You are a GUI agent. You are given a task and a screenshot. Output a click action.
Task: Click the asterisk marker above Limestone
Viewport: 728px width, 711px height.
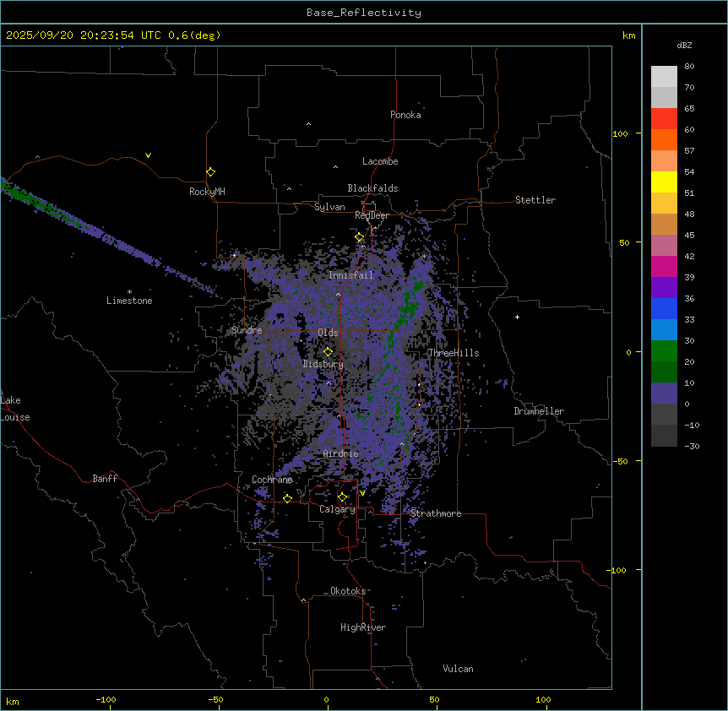[x=129, y=291]
